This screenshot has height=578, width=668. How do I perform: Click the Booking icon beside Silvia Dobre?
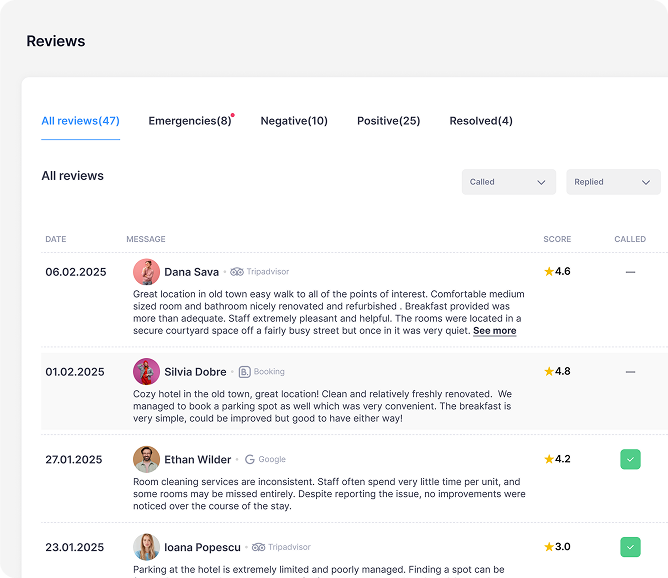(245, 372)
